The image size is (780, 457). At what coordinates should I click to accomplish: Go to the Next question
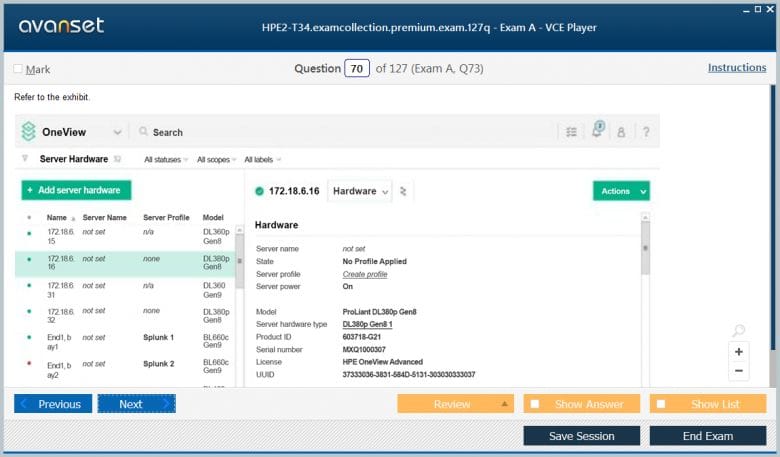click(136, 404)
